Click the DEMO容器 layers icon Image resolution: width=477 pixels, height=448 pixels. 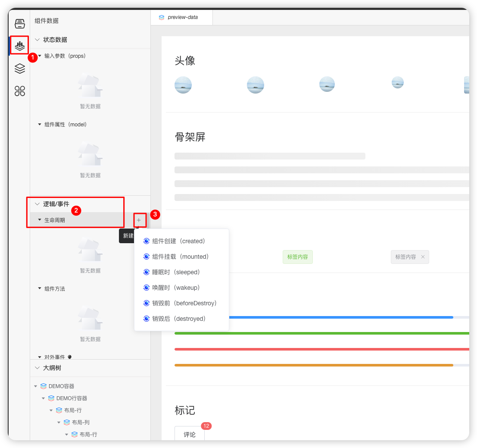(x=44, y=386)
